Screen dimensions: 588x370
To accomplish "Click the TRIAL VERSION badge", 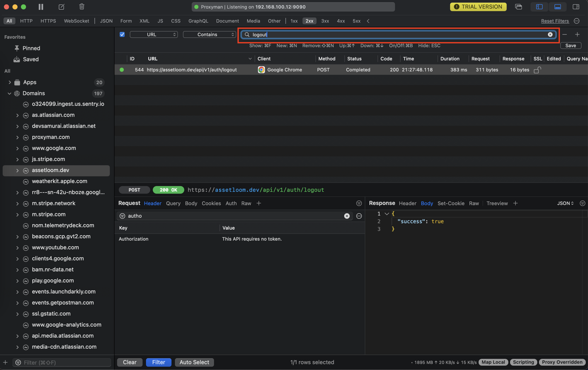I will [x=478, y=7].
